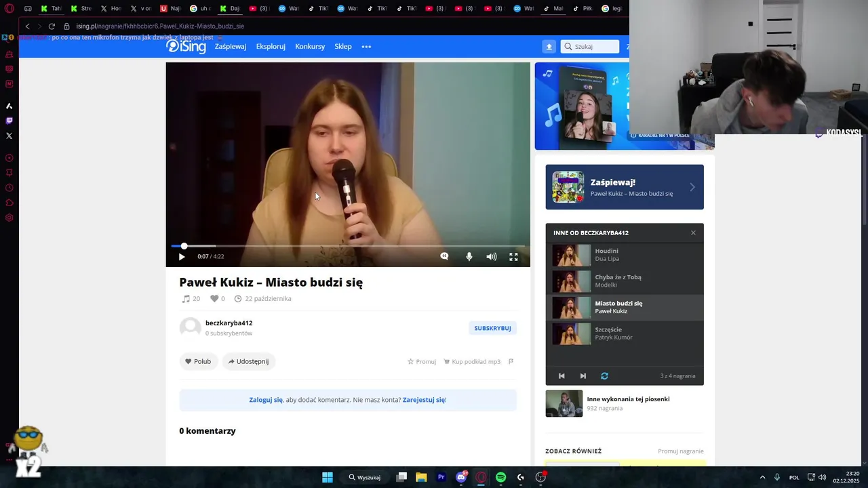Click the upload icon in iSing header
The height and width of the screenshot is (488, 868).
tap(549, 46)
